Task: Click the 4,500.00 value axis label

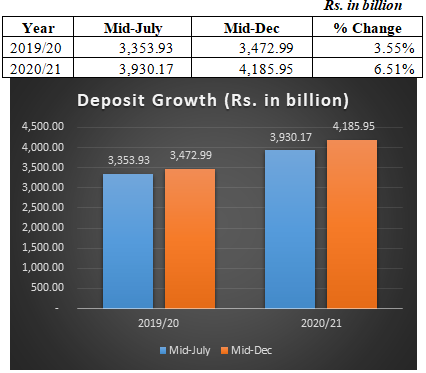Action: tap(43, 126)
